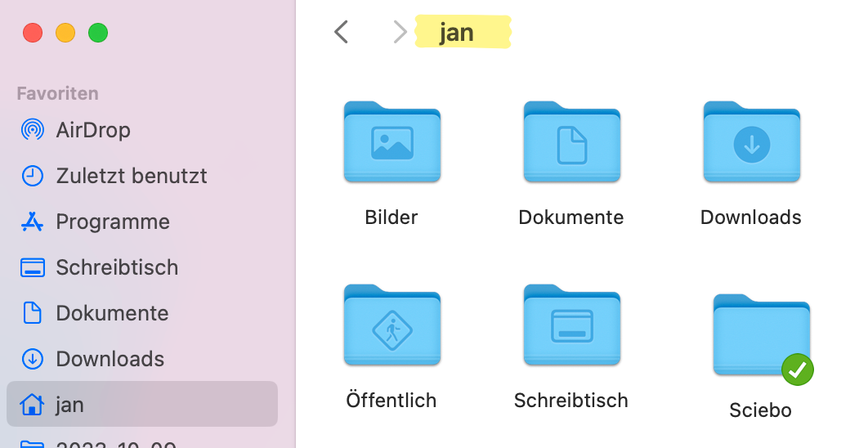Click the Favoriten section header
The image size is (868, 448).
pos(57,93)
